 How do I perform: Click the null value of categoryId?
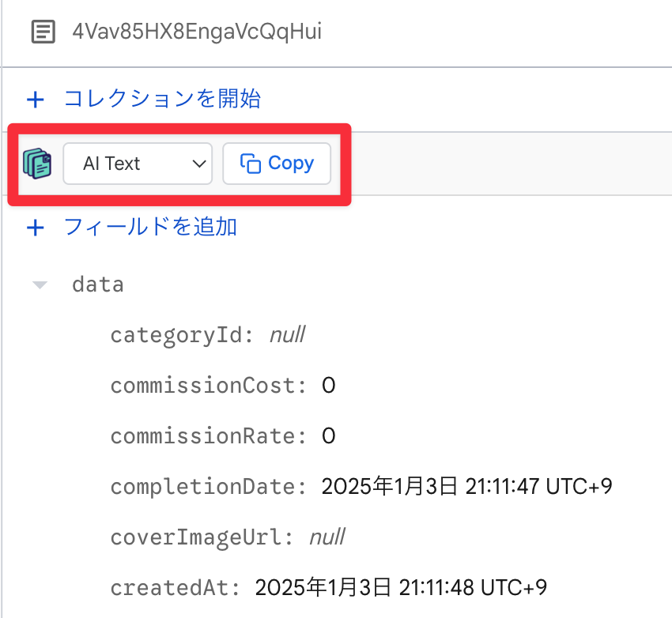click(x=288, y=334)
